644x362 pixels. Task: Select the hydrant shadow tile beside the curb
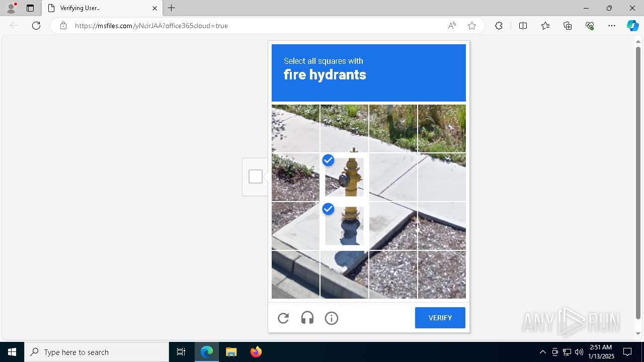coord(344,275)
